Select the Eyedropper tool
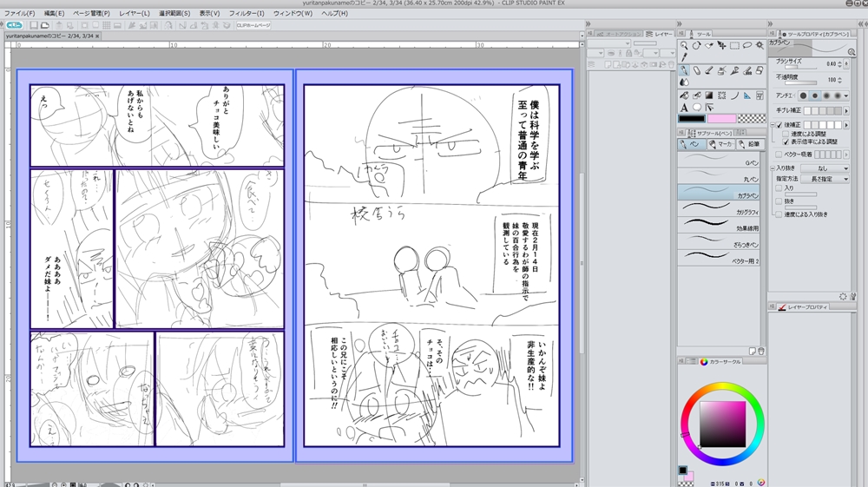Viewport: 868px width, 487px height. 684,57
